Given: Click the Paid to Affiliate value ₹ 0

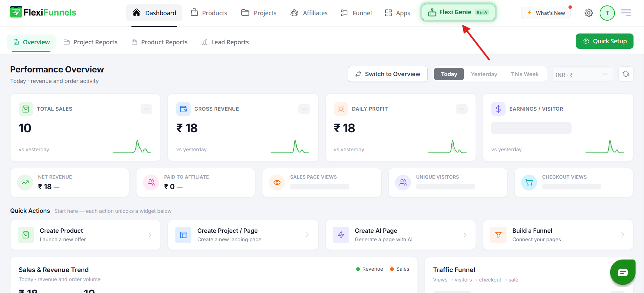Looking at the screenshot, I should (169, 187).
